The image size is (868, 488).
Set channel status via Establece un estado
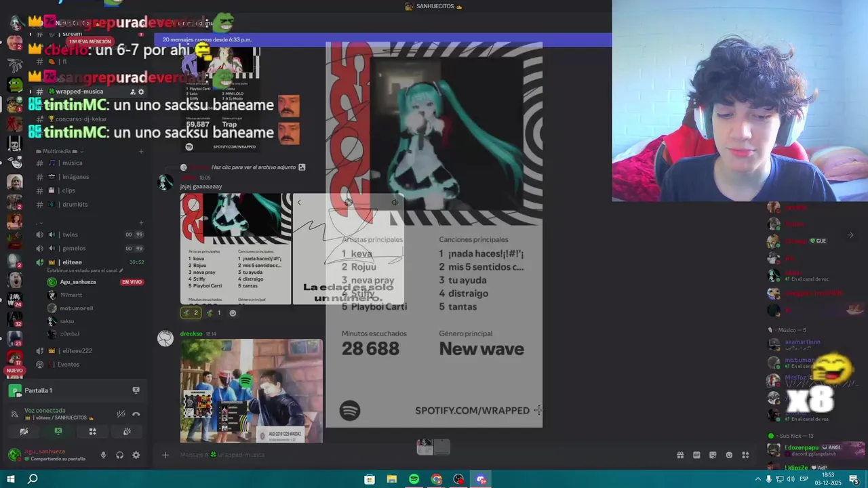85,271
